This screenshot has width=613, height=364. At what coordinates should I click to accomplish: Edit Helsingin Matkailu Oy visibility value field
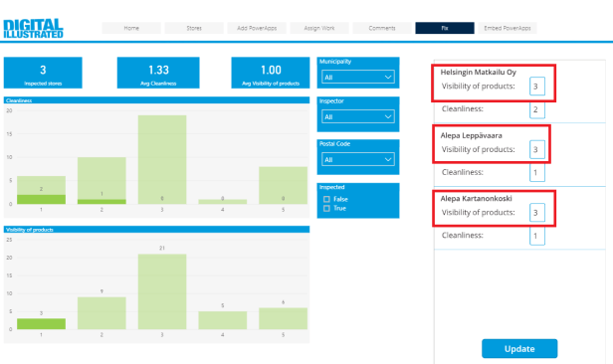[x=537, y=87]
